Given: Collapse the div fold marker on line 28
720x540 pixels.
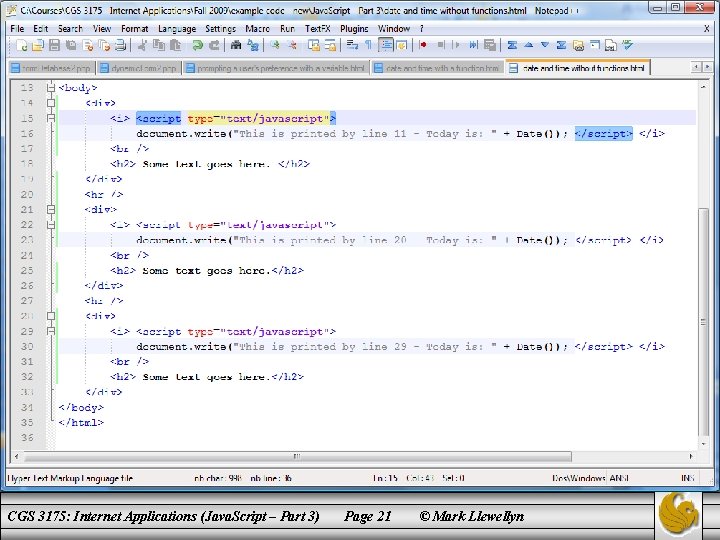Looking at the screenshot, I should tap(49, 316).
